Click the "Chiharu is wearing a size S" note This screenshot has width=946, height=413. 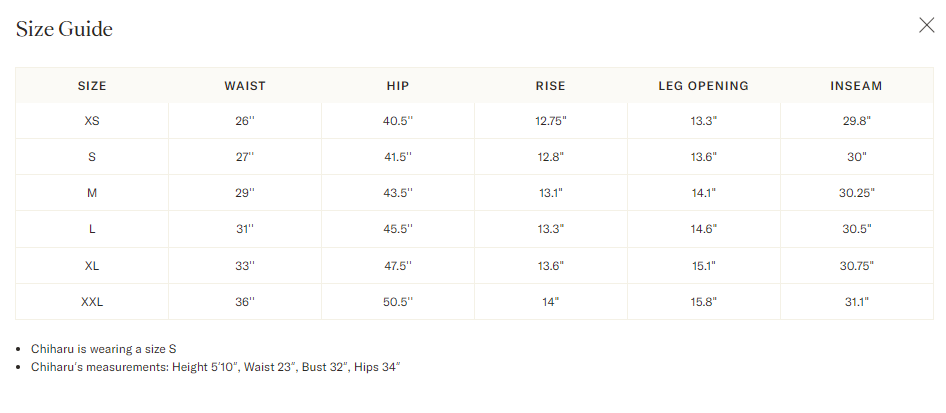tap(104, 349)
